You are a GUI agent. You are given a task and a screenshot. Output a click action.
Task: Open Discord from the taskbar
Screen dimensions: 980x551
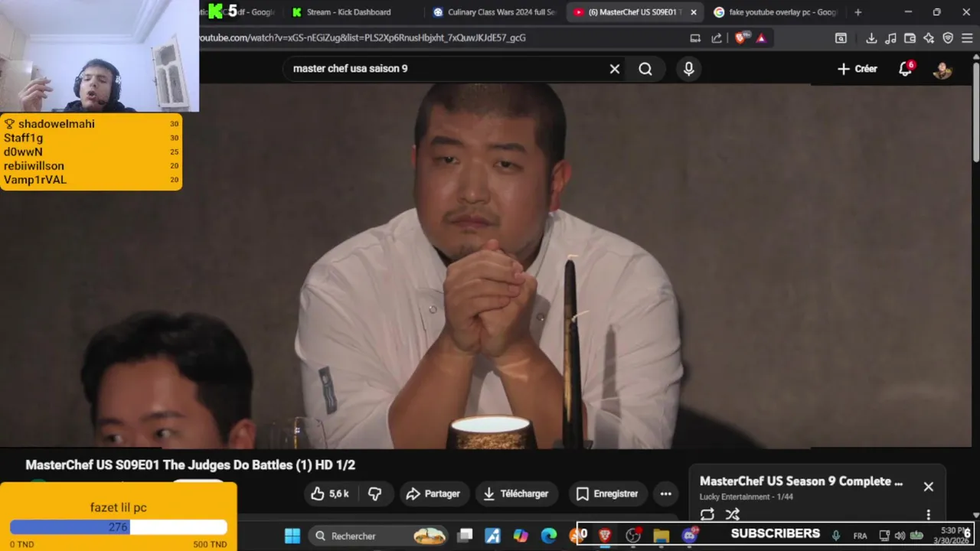689,536
